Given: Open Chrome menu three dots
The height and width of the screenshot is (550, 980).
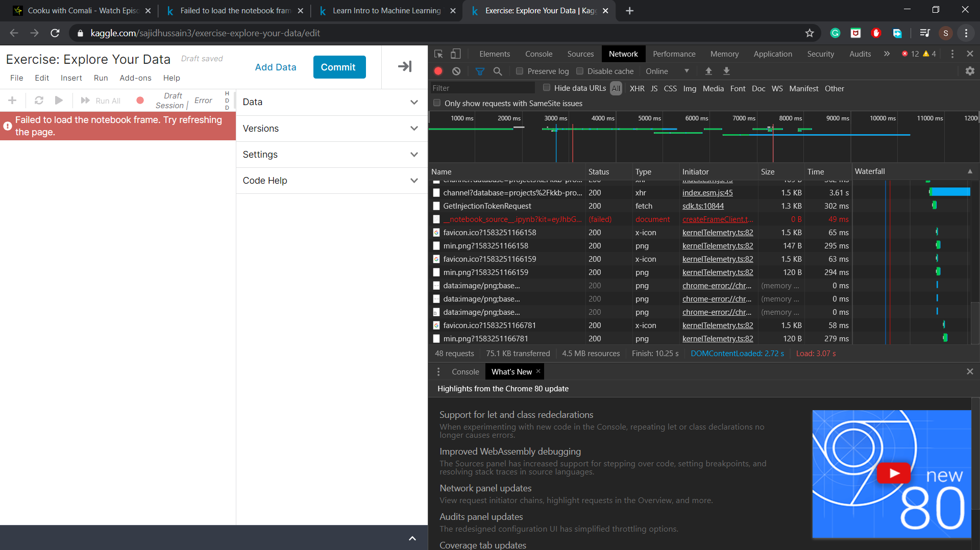Looking at the screenshot, I should (x=966, y=33).
